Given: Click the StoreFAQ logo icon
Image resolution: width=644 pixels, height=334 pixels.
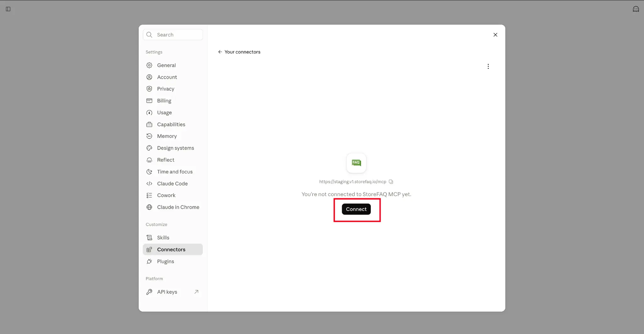Looking at the screenshot, I should [x=356, y=163].
